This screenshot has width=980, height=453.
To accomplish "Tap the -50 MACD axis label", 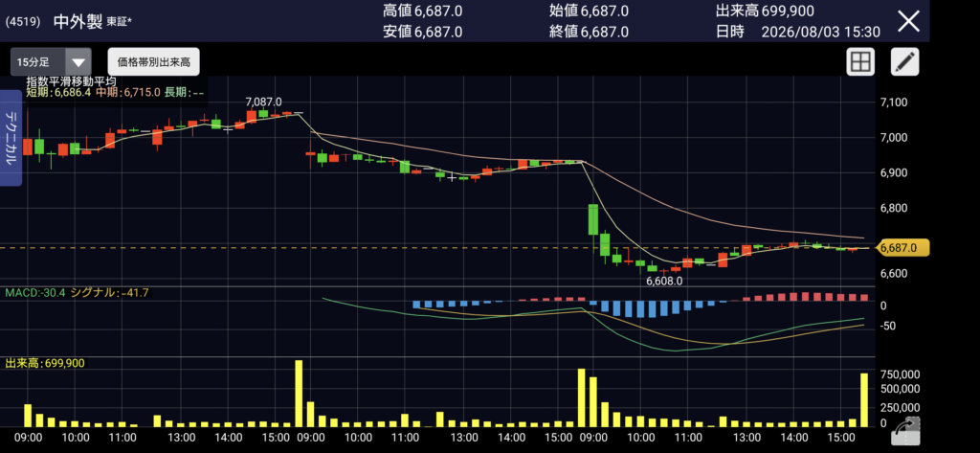I will pyautogui.click(x=887, y=326).
